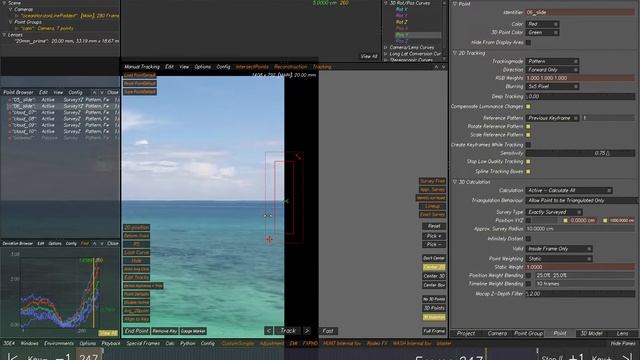Open 3D Point Color dropdown showing Green
Screen dimensions: 640x360
(x=542, y=32)
